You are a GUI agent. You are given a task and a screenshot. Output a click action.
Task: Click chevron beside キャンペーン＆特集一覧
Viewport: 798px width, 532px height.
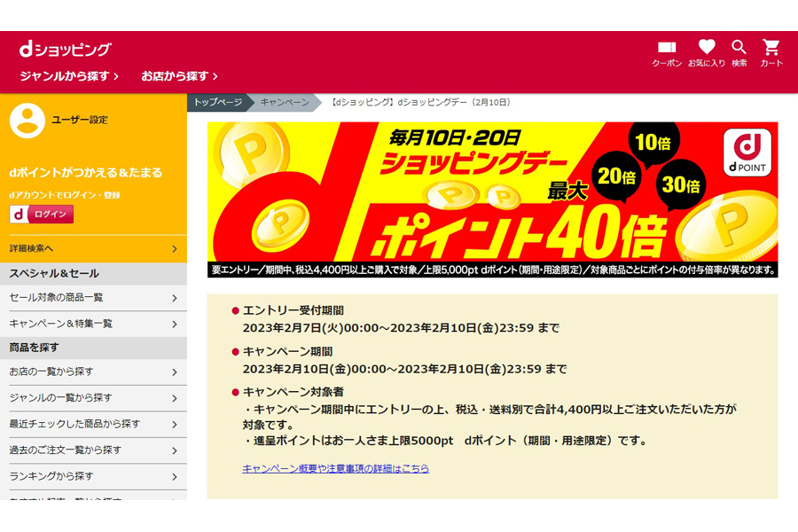point(175,325)
